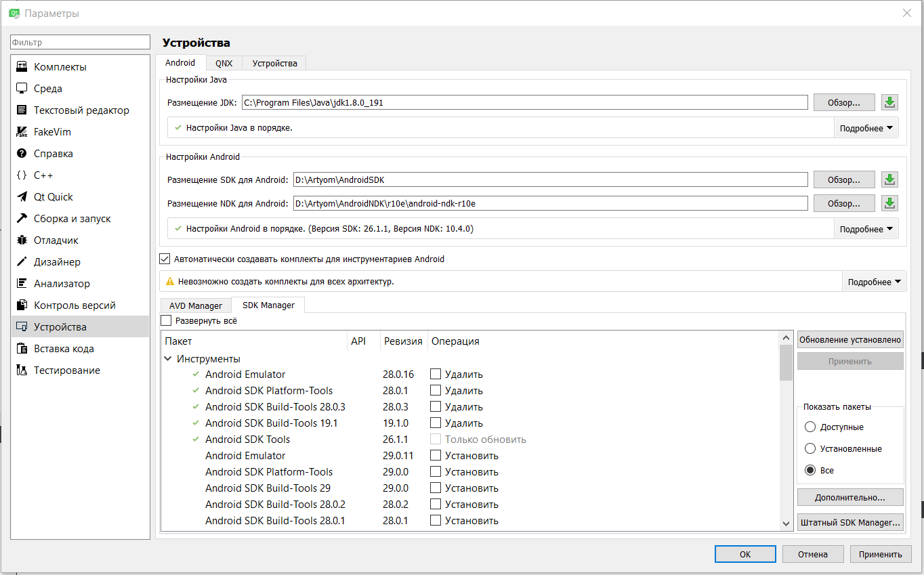Select Сборка и запуск hammer icon
The width and height of the screenshot is (924, 575).
pyautogui.click(x=22, y=219)
